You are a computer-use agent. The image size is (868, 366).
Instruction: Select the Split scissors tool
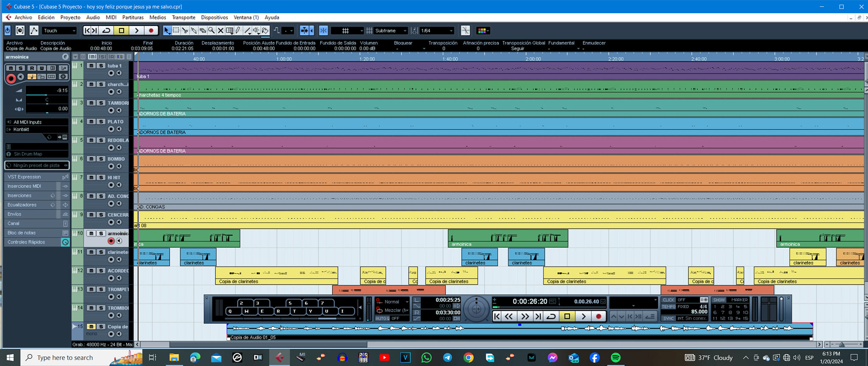tap(185, 30)
